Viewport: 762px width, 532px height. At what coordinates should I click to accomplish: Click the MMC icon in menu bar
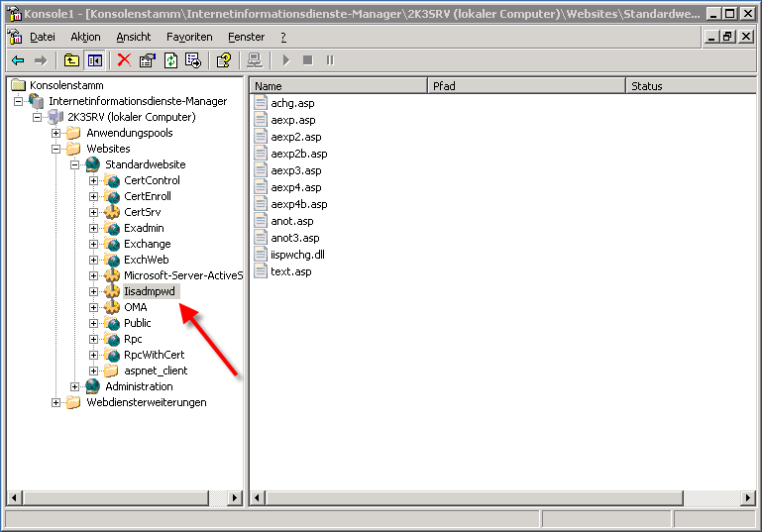[15, 37]
